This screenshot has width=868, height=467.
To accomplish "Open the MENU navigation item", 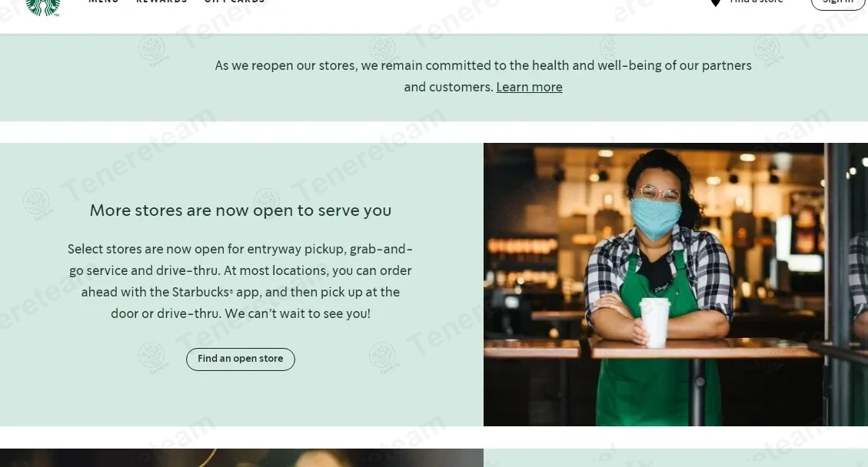I will pyautogui.click(x=104, y=2).
